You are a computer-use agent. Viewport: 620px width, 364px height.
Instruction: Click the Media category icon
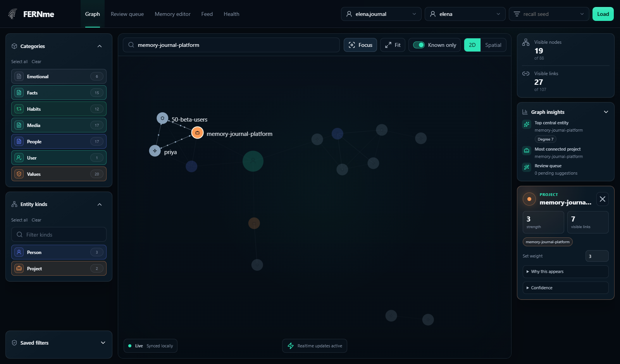(19, 125)
